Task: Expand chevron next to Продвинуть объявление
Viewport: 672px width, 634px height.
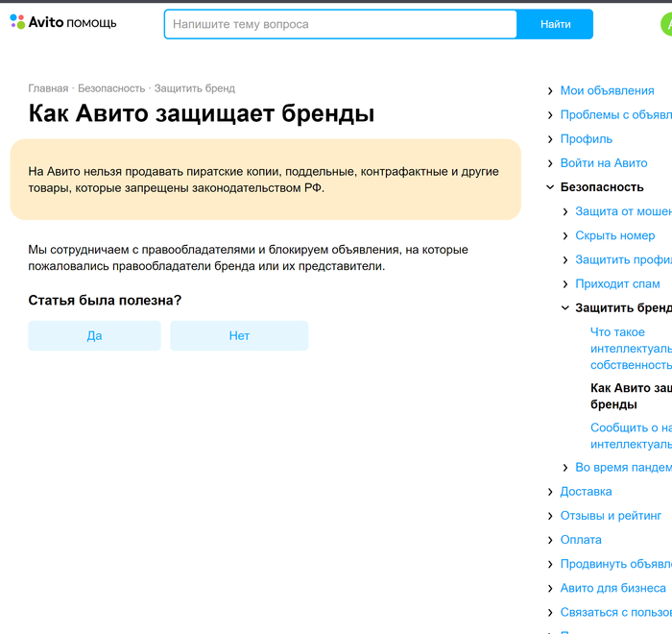Action: click(550, 564)
